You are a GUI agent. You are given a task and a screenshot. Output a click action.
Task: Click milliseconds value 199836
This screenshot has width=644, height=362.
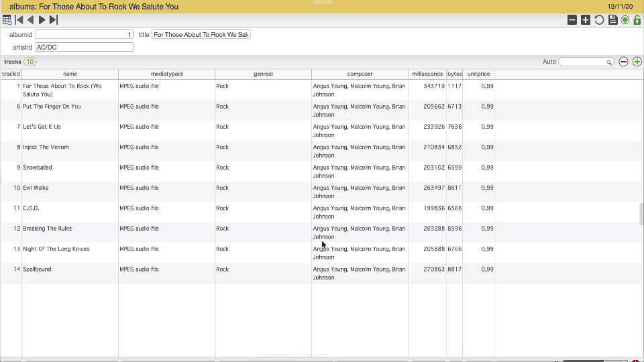tap(434, 208)
